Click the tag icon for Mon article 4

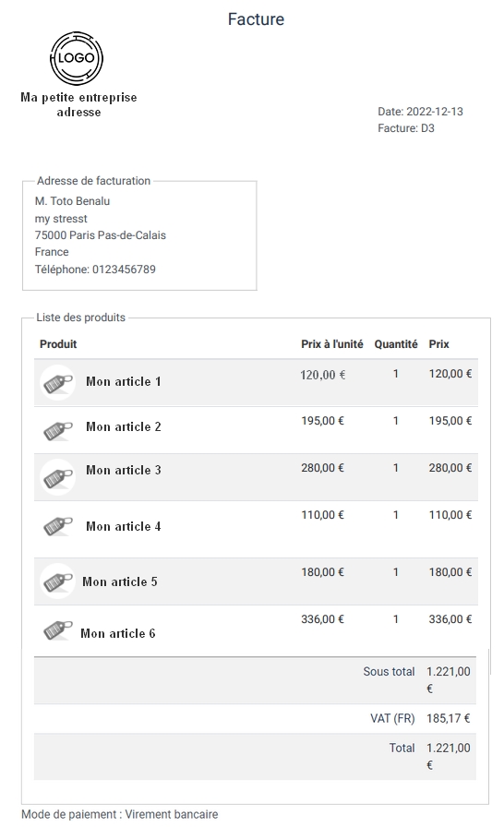tap(58, 525)
